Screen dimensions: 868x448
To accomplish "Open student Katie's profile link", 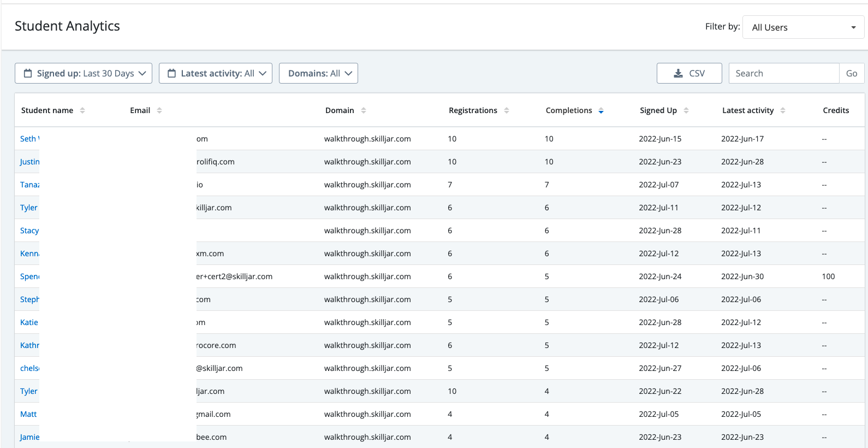I will [x=29, y=322].
